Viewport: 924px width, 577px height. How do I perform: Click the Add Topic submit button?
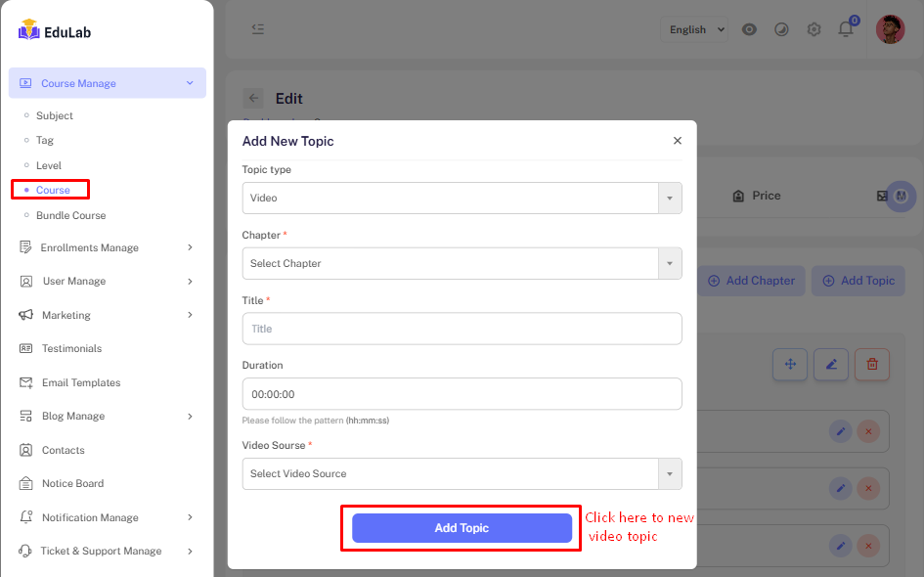(x=462, y=528)
